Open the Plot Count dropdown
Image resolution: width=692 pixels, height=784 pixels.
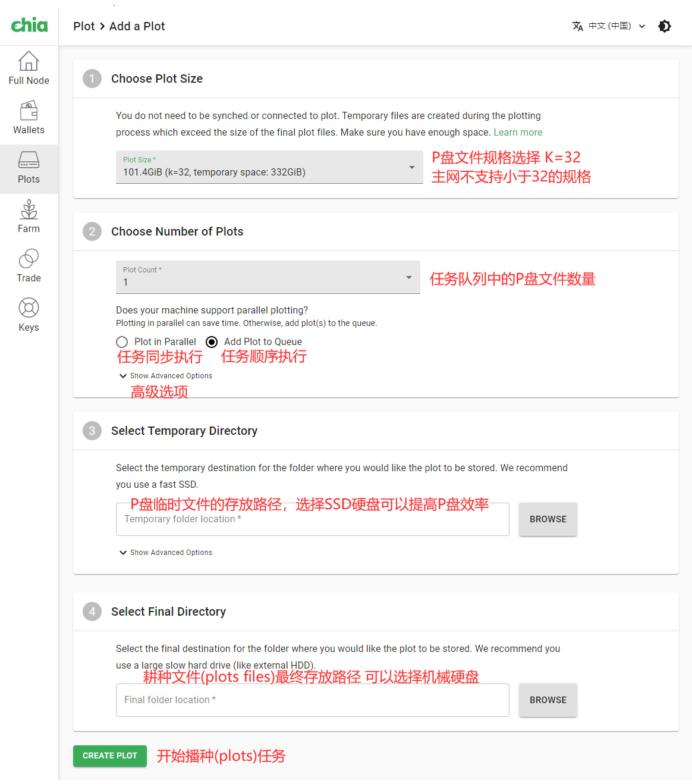pyautogui.click(x=268, y=277)
